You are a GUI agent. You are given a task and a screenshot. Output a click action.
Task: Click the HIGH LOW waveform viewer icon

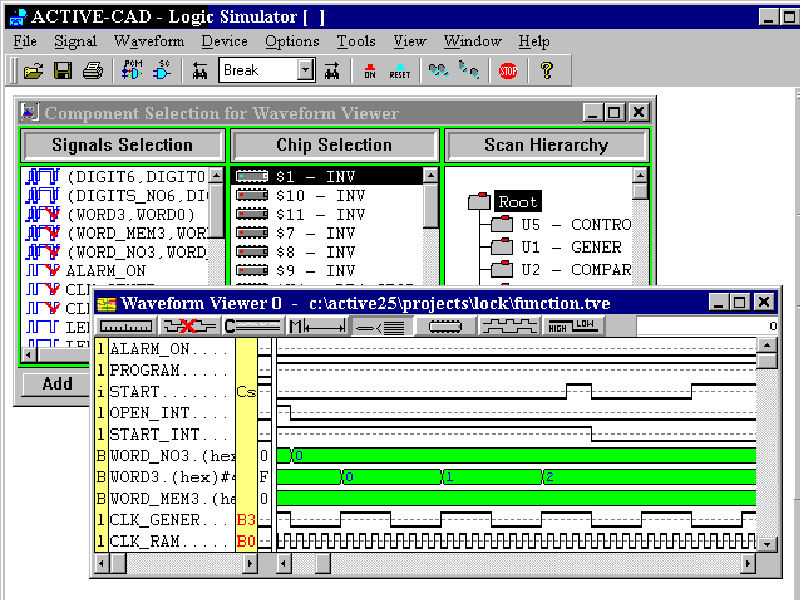coord(568,326)
